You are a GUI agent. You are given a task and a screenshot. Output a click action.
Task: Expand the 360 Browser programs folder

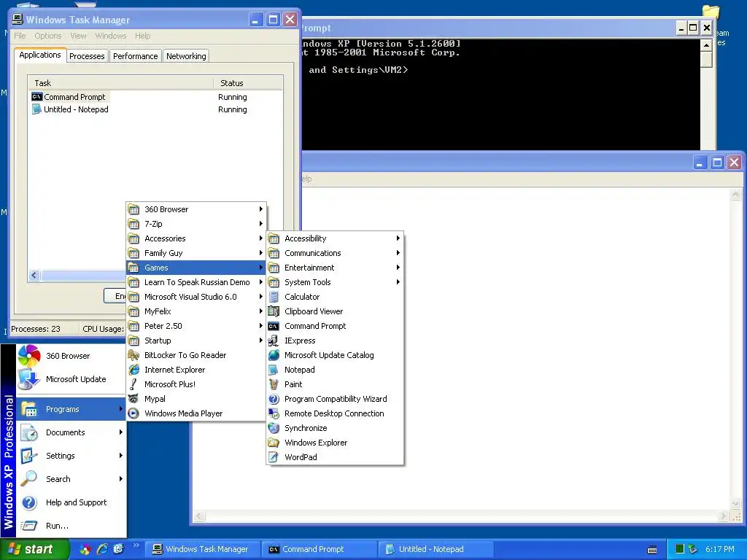click(196, 209)
